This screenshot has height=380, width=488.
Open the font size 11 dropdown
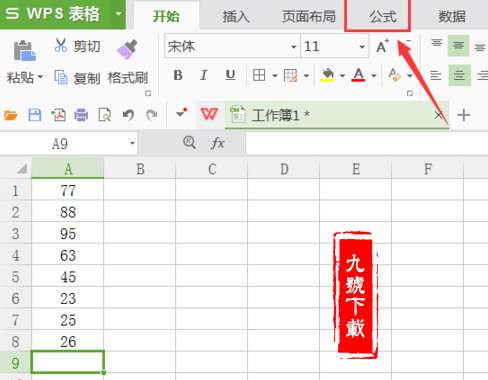coord(362,46)
